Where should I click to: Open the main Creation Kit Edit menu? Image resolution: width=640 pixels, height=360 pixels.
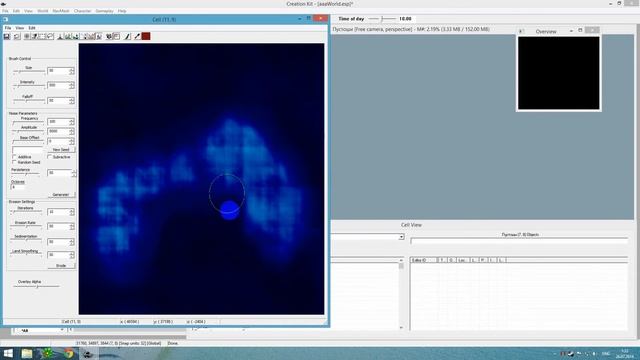tap(16, 11)
